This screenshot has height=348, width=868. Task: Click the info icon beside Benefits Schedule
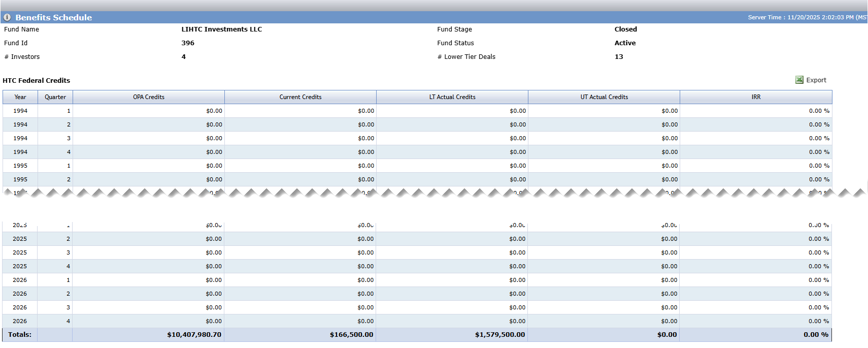pyautogui.click(x=7, y=17)
